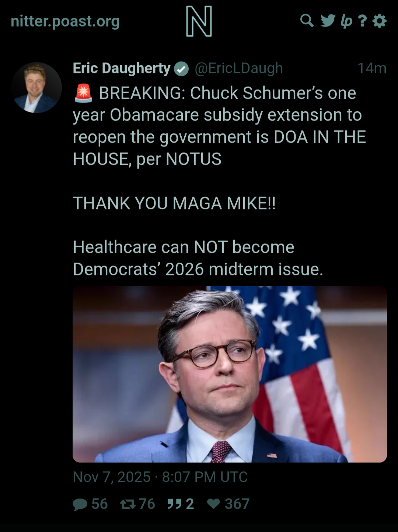Open the question mark about icon
The height and width of the screenshot is (532, 398).
pyautogui.click(x=362, y=21)
